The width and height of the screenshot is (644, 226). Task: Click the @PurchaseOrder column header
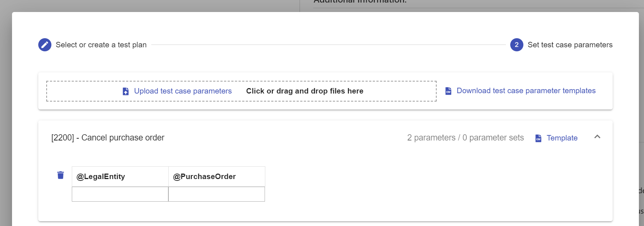tap(216, 177)
